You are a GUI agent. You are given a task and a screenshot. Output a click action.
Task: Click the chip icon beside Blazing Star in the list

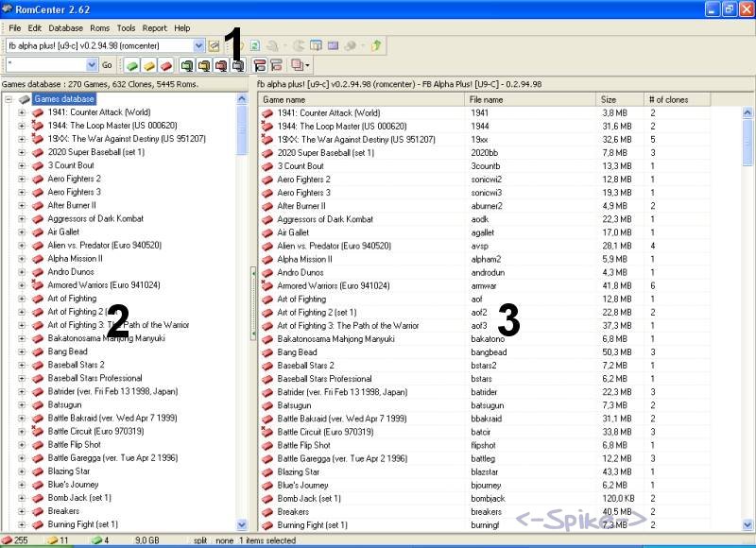click(x=267, y=472)
